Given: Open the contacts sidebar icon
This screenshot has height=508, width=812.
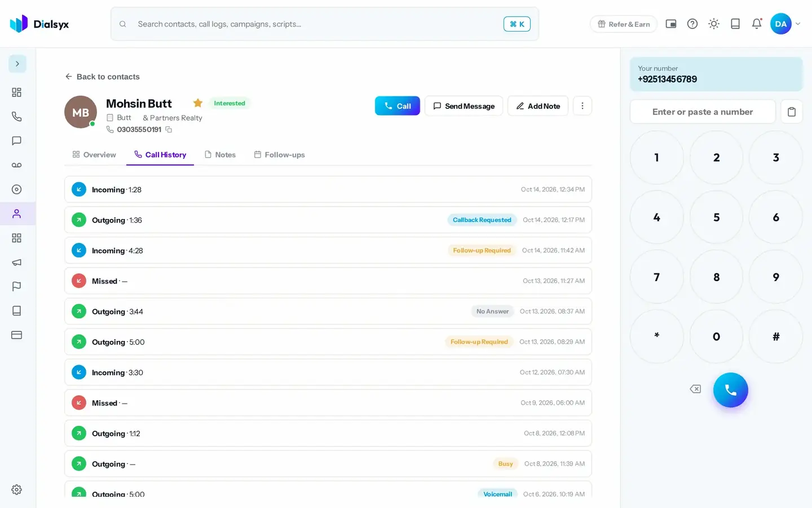Looking at the screenshot, I should pyautogui.click(x=17, y=214).
